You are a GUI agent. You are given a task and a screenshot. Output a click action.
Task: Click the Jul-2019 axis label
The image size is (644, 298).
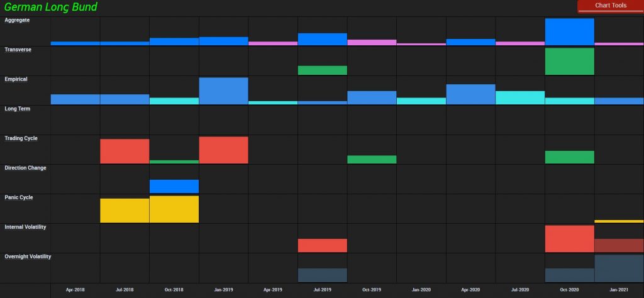(x=322, y=290)
